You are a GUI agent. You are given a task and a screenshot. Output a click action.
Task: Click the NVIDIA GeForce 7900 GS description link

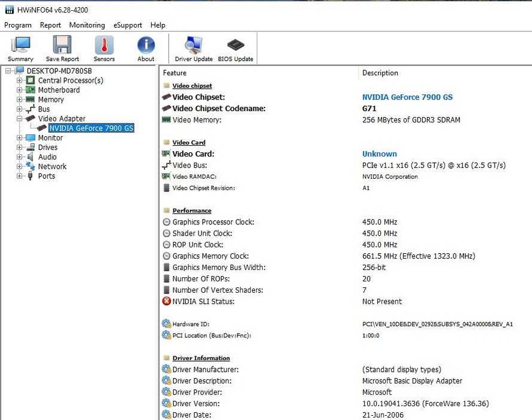click(x=407, y=97)
